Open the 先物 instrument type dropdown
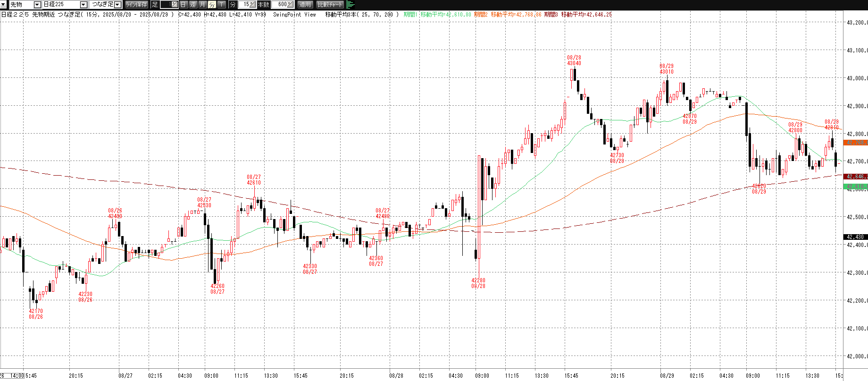The width and height of the screenshot is (868, 381). coord(37,4)
